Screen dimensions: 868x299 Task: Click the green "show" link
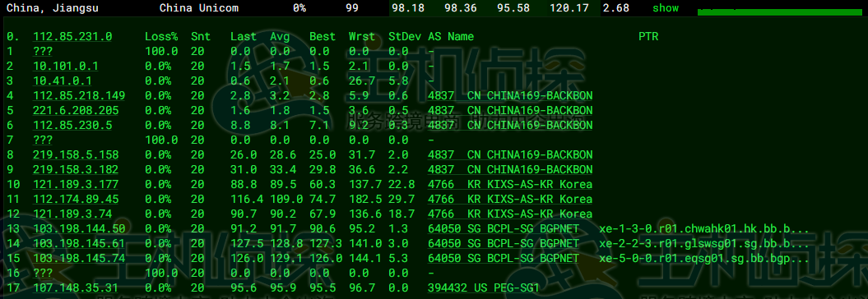pos(666,8)
